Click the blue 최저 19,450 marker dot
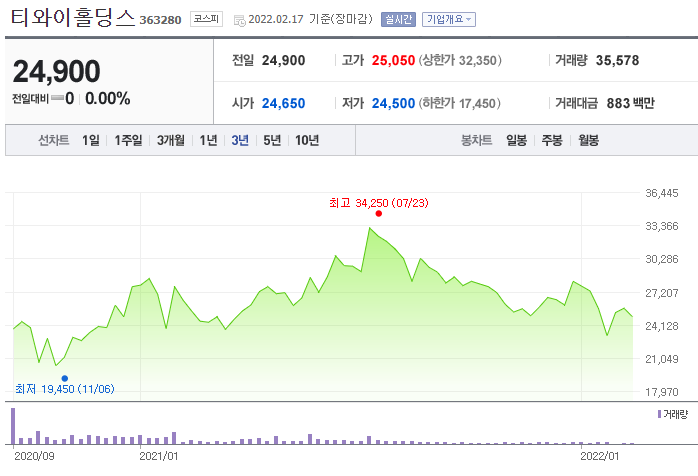 coord(65,378)
